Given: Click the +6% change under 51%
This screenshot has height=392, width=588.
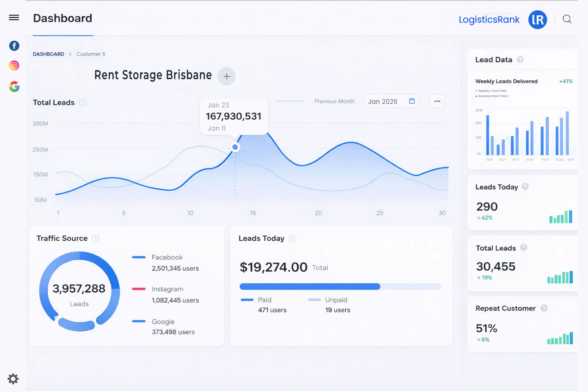Looking at the screenshot, I should click(x=483, y=340).
